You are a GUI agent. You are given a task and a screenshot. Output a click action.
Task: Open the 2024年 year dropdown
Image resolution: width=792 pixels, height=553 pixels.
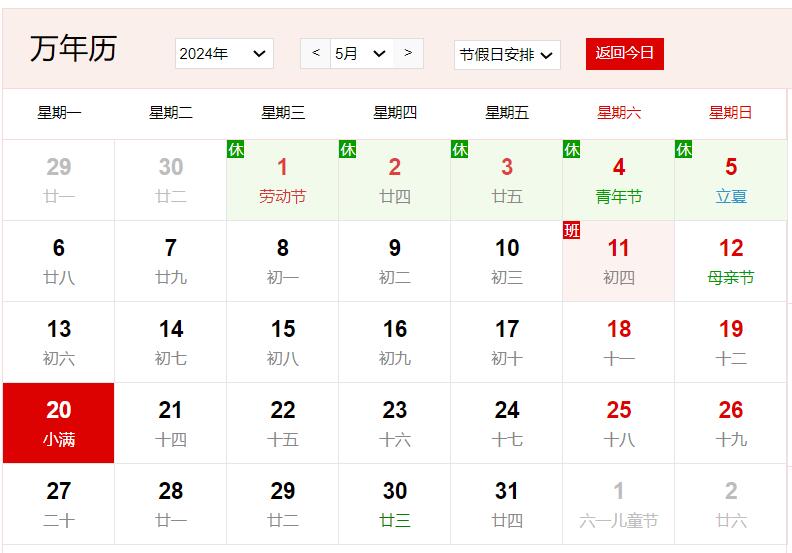(x=224, y=54)
